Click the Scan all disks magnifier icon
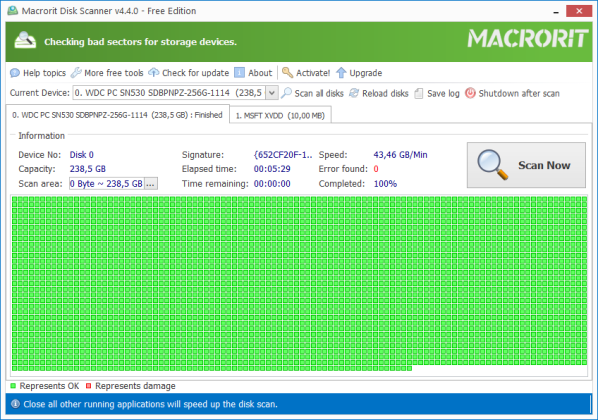 tap(286, 93)
